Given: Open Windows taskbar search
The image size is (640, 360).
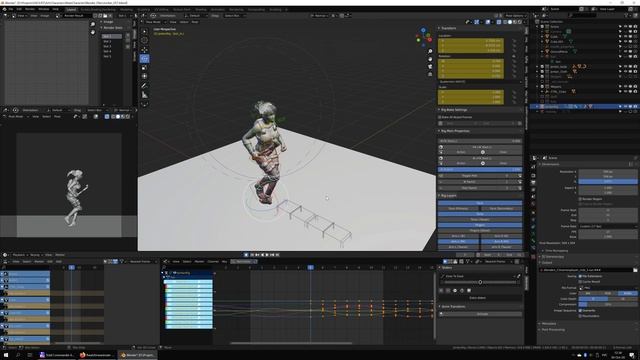Looking at the screenshot, I should click(x=18, y=355).
